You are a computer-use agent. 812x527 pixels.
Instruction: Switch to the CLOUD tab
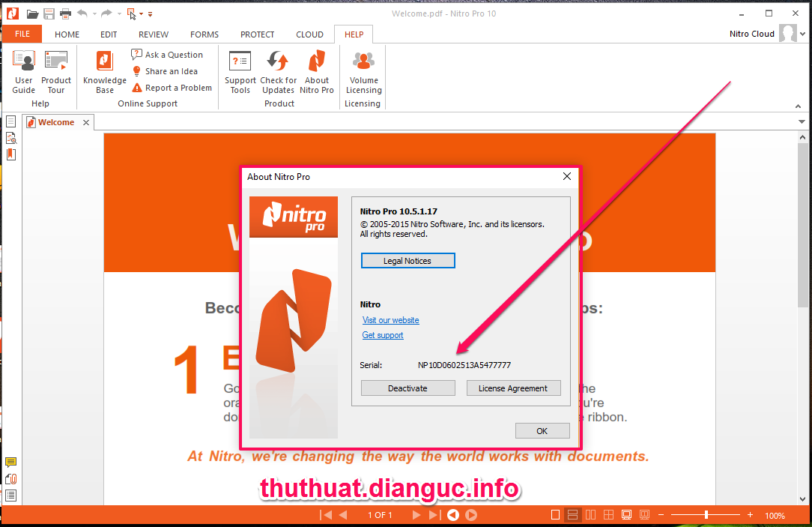point(309,34)
